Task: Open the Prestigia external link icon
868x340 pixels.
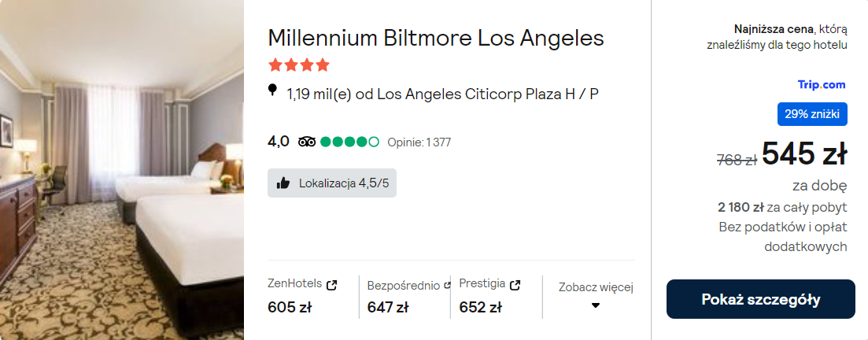Action: click(515, 285)
